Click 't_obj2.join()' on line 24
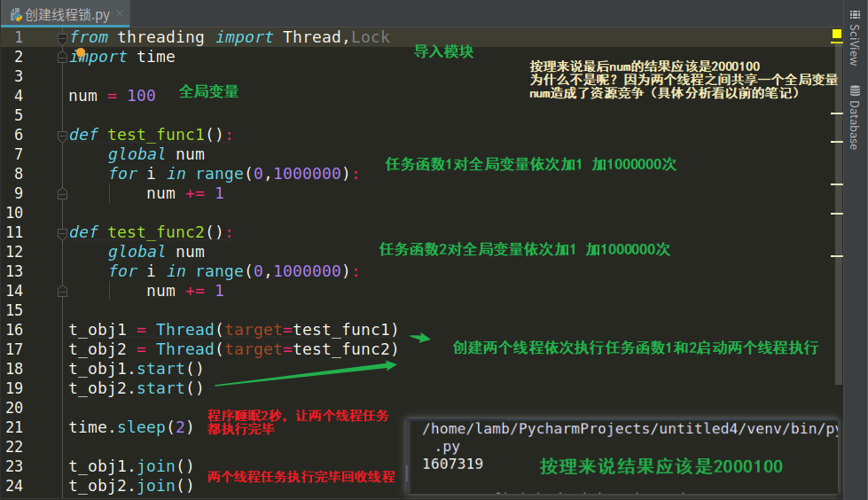868x500 pixels. click(x=131, y=486)
